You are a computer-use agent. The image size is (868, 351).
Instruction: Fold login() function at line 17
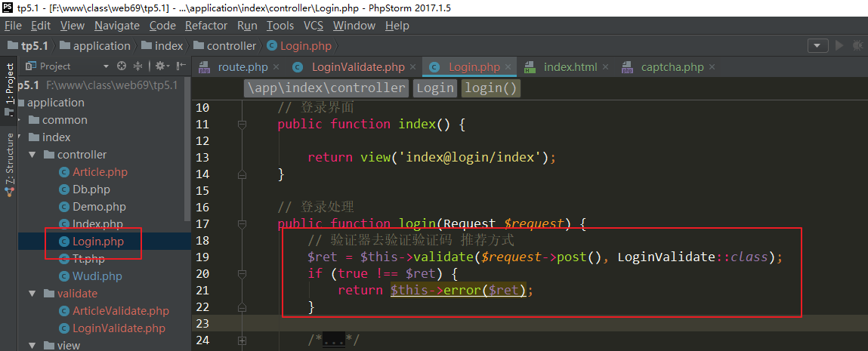(x=241, y=224)
